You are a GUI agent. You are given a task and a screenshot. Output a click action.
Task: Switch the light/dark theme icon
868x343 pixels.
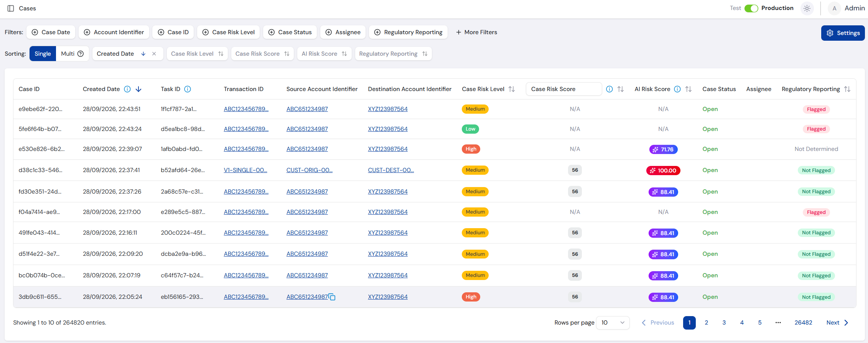click(x=807, y=8)
